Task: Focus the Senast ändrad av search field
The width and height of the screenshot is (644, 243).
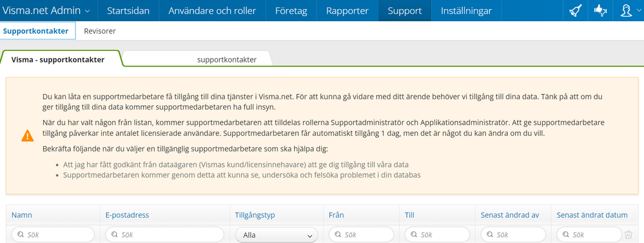Action: [513, 235]
